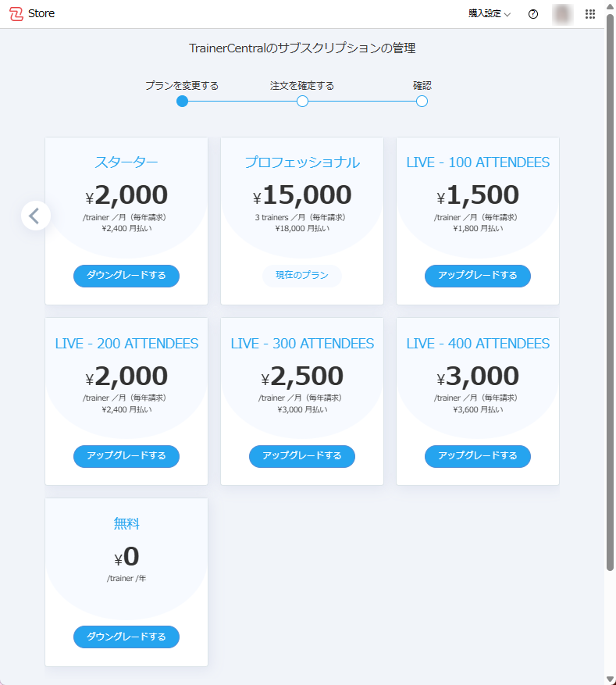Click the scrollbar down arrow
616x685 pixels.
coord(610,679)
